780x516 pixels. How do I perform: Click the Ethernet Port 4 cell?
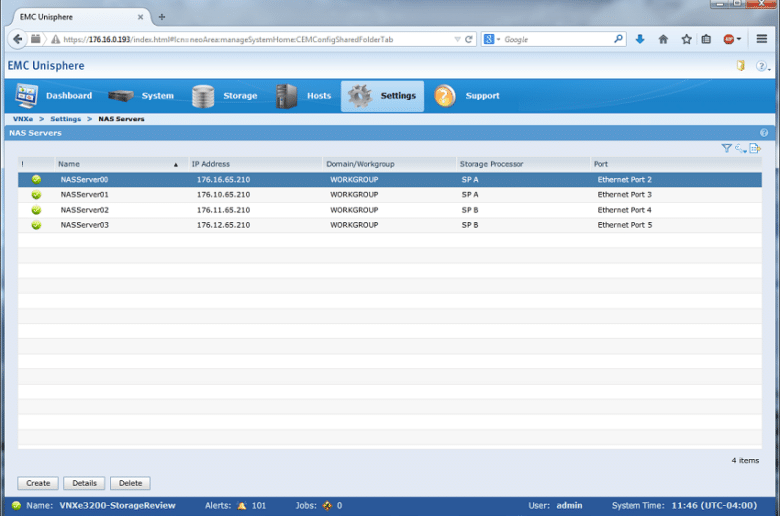pyautogui.click(x=624, y=210)
